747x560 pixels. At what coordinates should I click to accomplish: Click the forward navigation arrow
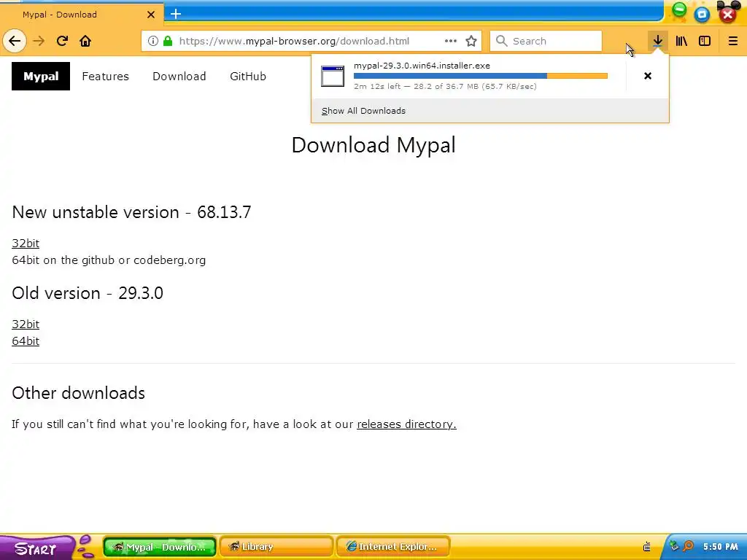[39, 41]
